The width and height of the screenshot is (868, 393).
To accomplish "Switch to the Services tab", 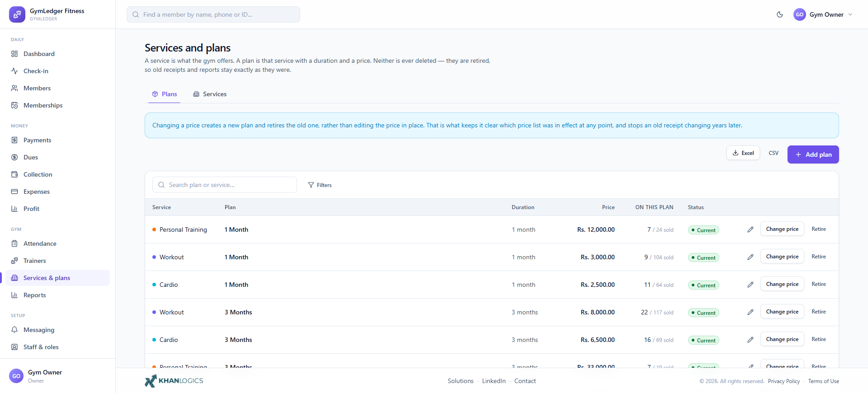I will (210, 94).
